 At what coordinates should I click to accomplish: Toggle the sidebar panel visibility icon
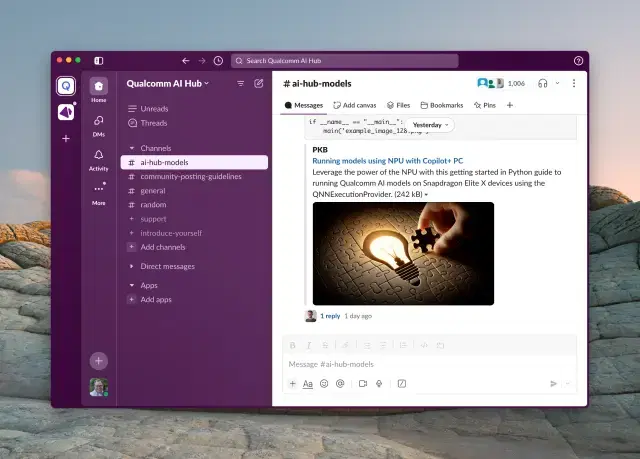tap(98, 61)
